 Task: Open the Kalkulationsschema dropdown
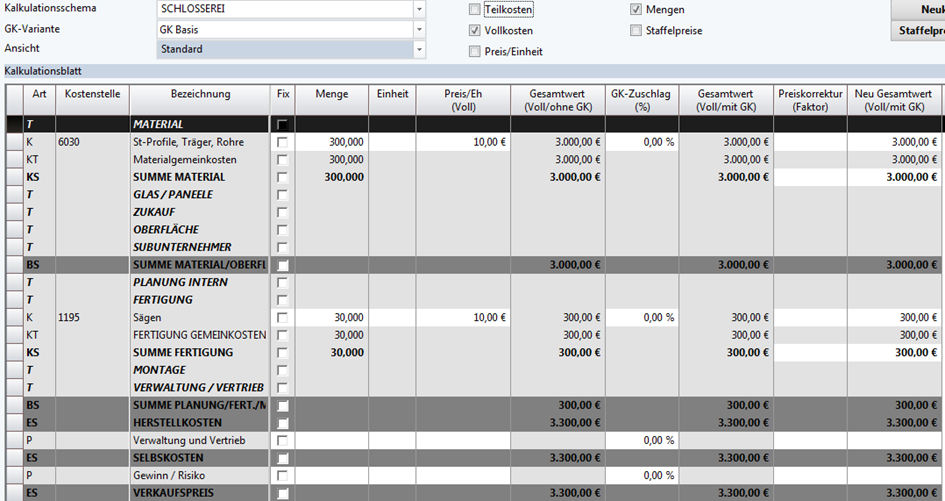(419, 9)
